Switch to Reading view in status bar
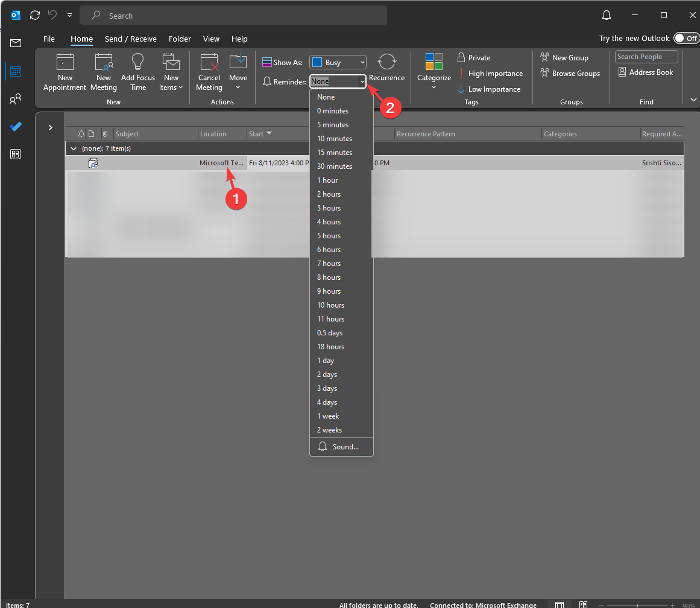The image size is (700, 608). click(584, 604)
